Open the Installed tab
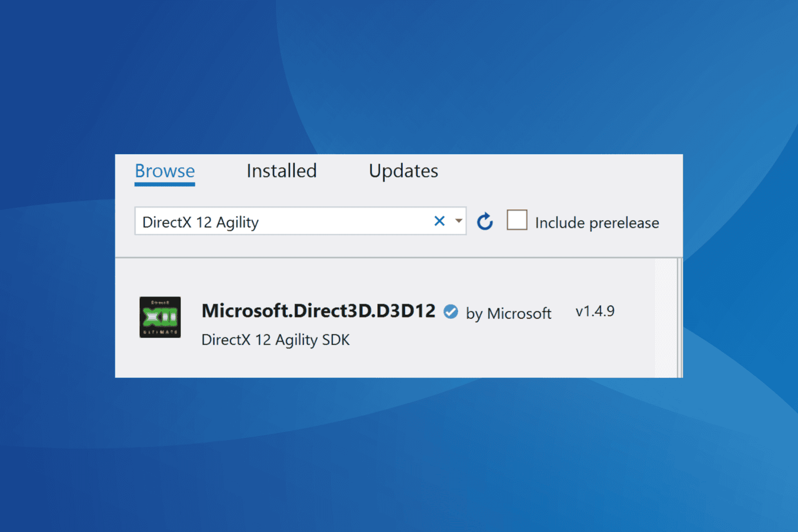798x532 pixels. click(282, 171)
